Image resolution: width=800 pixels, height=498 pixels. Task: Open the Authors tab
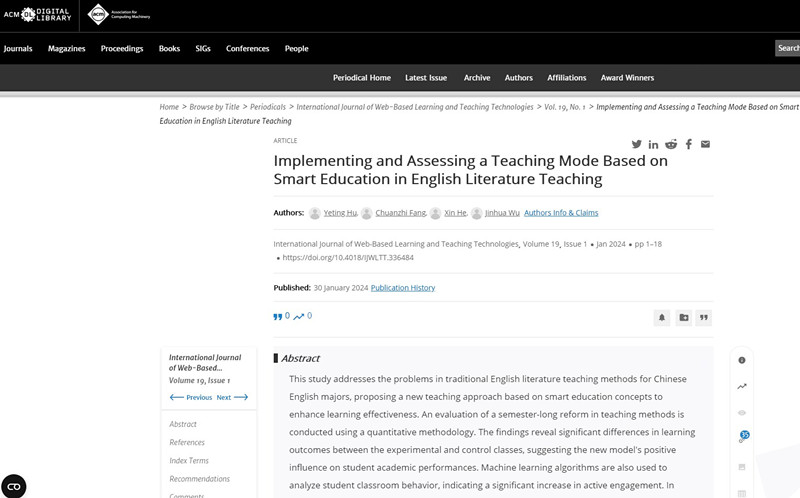(519, 78)
